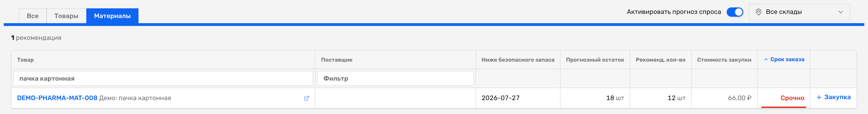Click the Товар column header
This screenshot has height=114, width=868.
tap(25, 60)
